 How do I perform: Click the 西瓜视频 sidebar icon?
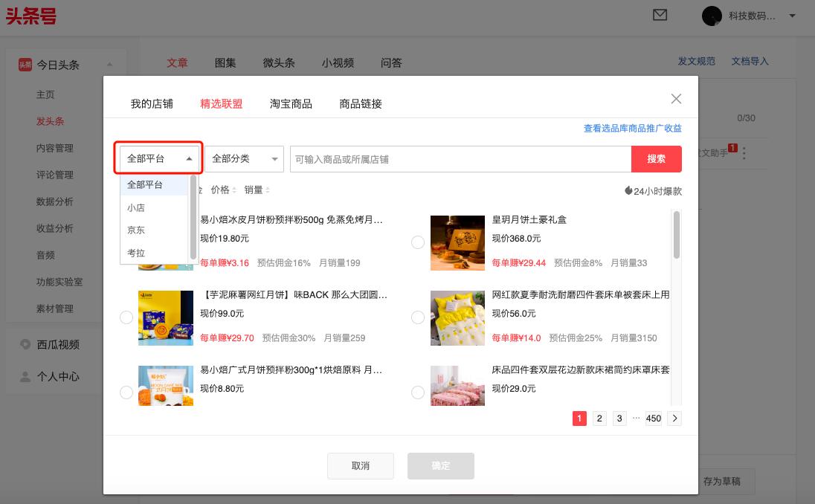pos(23,344)
